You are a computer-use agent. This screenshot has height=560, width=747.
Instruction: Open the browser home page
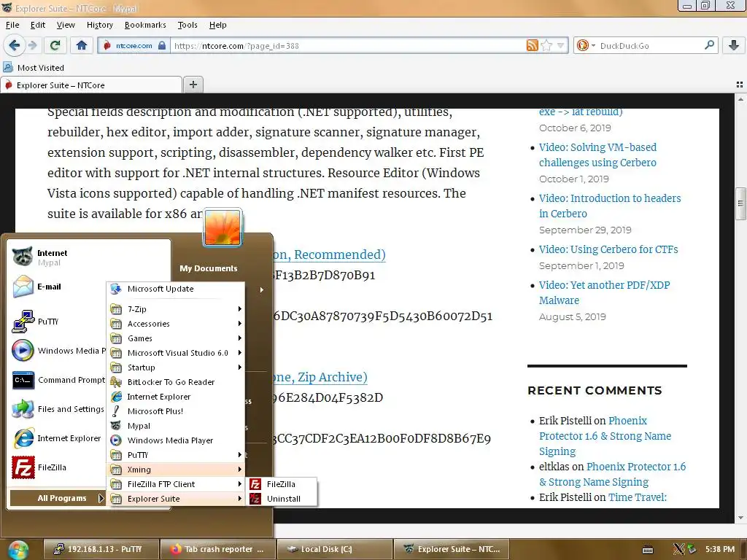click(82, 45)
